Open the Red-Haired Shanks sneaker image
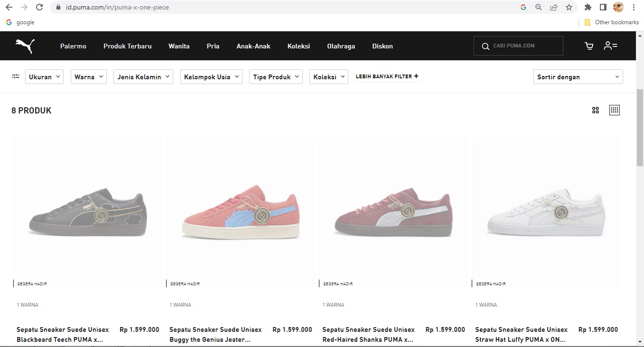The width and height of the screenshot is (644, 347). point(394,212)
